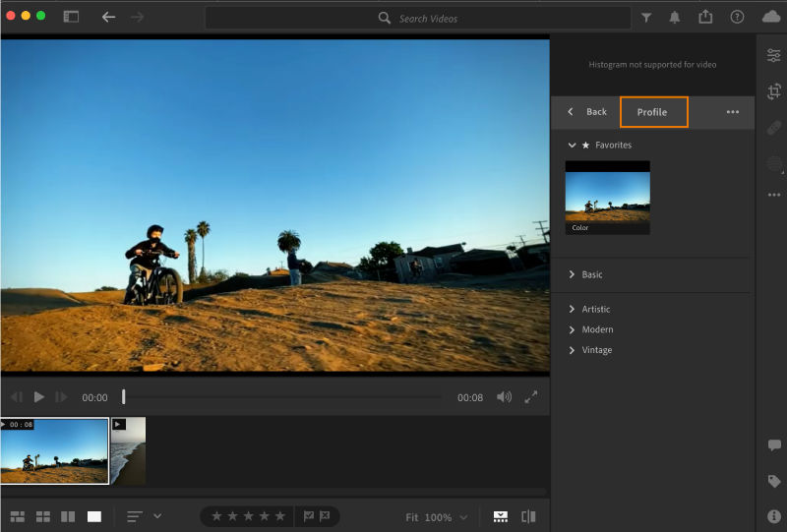The width and height of the screenshot is (787, 532).
Task: Flag video as rejected
Action: click(325, 516)
